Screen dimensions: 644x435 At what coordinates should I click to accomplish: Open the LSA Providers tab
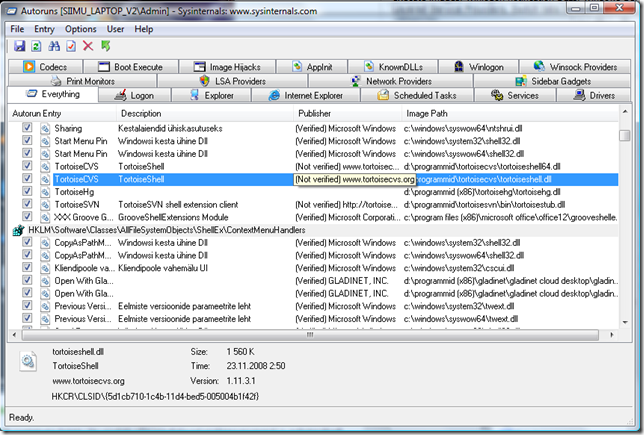(x=232, y=81)
